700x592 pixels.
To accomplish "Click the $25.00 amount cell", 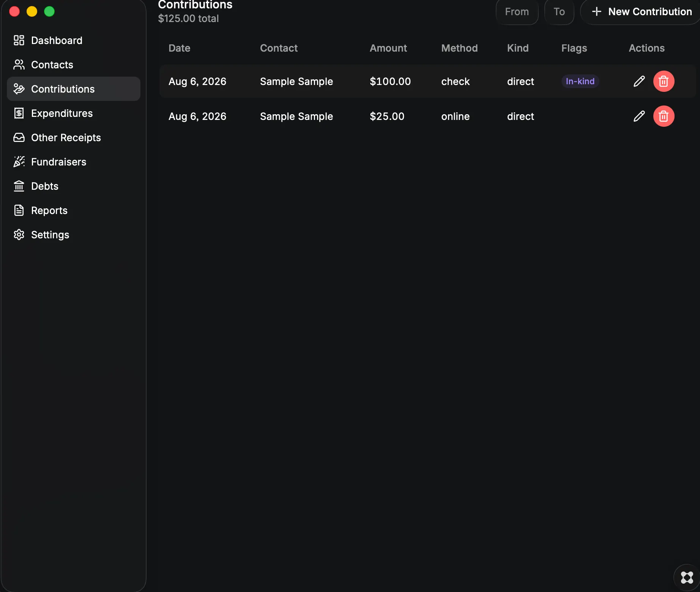I will 387,116.
